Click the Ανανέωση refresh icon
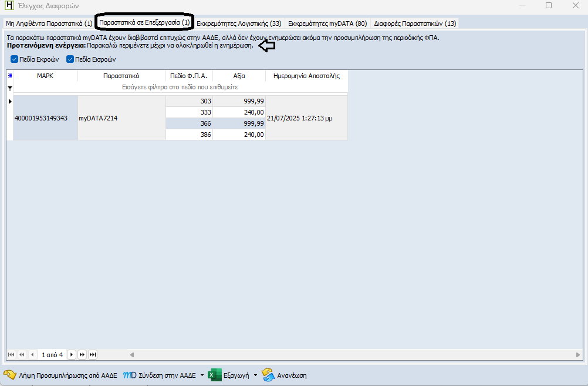Viewport: 588px width, 386px height. click(x=268, y=375)
